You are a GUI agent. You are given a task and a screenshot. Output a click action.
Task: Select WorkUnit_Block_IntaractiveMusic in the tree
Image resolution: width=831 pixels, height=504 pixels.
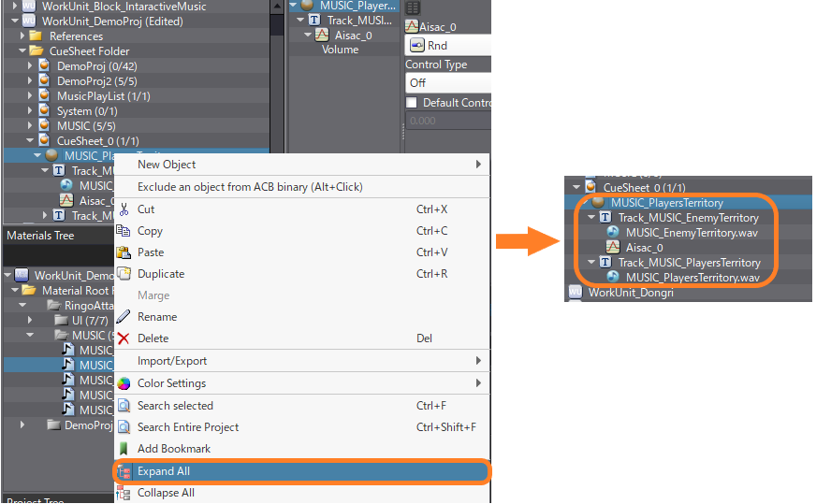pyautogui.click(x=124, y=7)
